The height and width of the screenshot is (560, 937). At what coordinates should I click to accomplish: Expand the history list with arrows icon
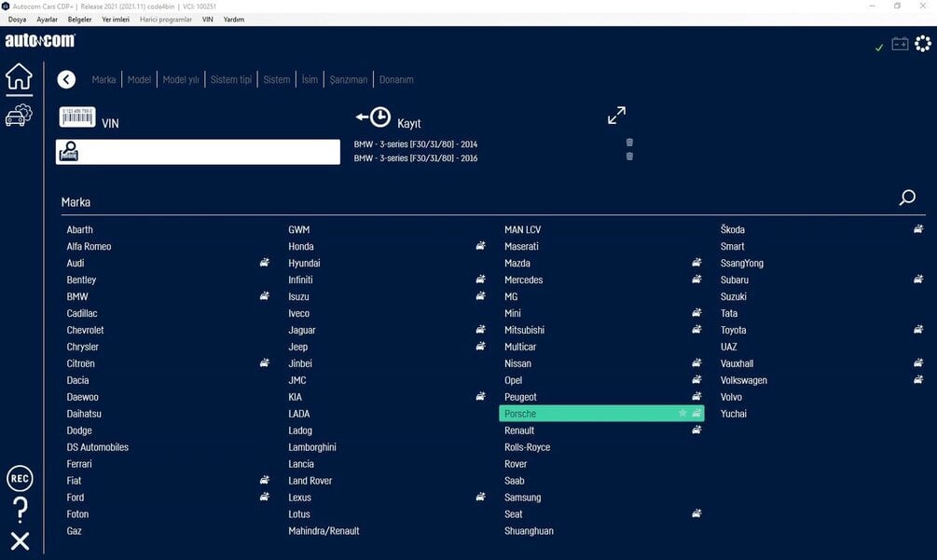tap(616, 116)
